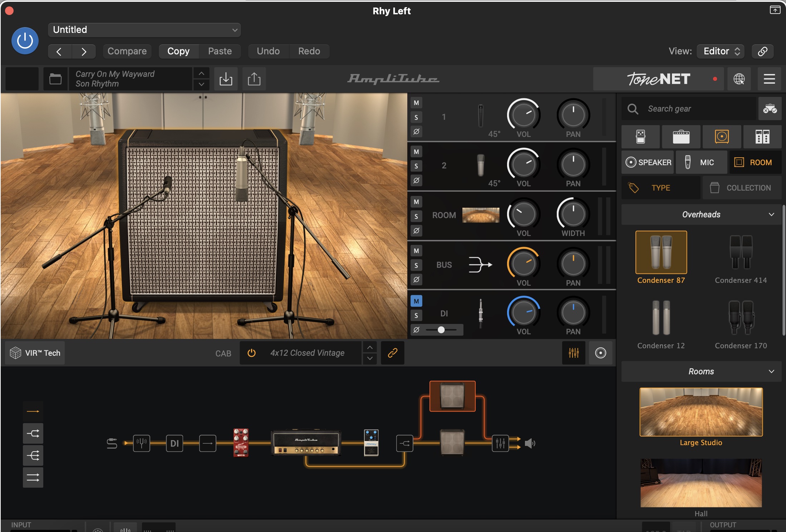786x532 pixels.
Task: Step to next AmpliTube preset
Action: pos(202,84)
